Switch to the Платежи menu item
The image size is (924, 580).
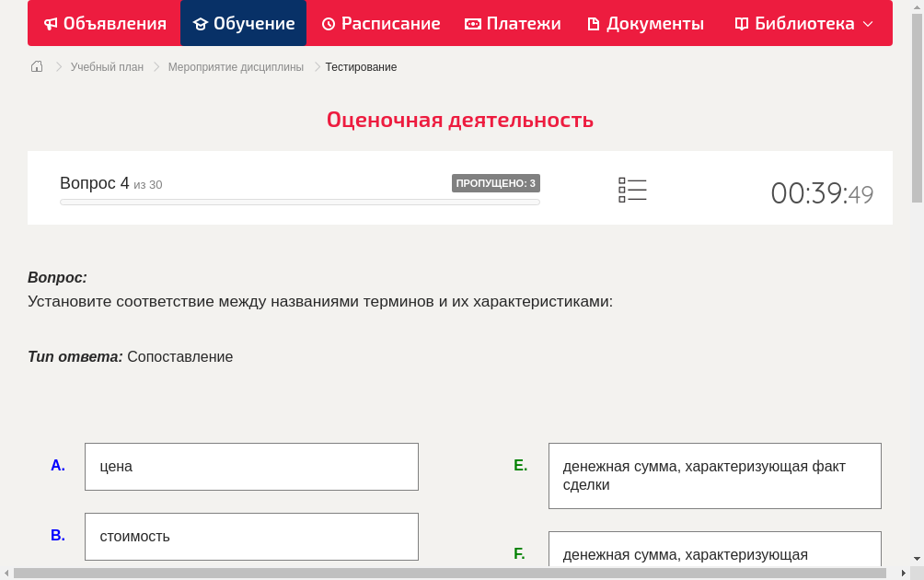(513, 23)
